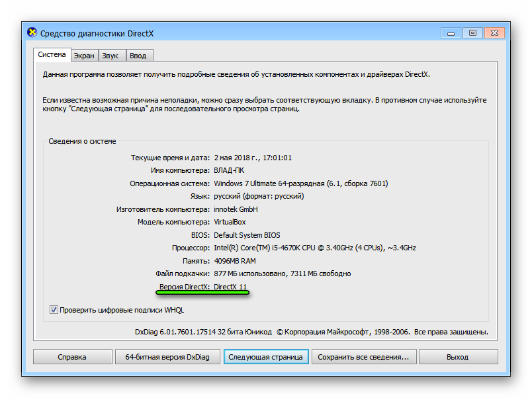Click the Текущие время и дата label
Image resolution: width=532 pixels, height=398 pixels.
[170, 158]
